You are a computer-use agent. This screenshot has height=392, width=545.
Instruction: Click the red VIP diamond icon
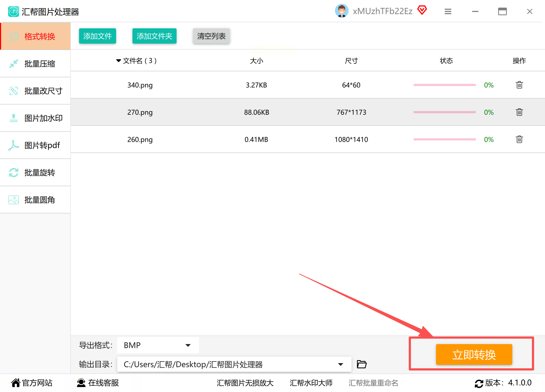pos(422,10)
